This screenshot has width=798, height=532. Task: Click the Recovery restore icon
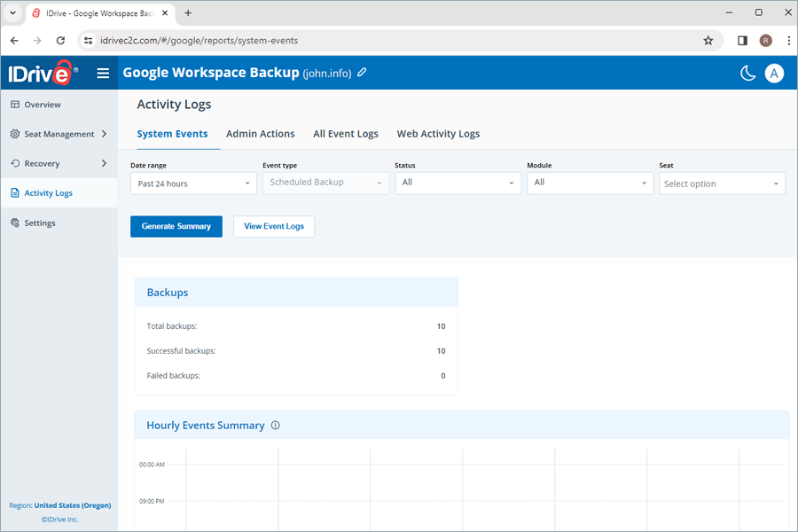pos(15,163)
